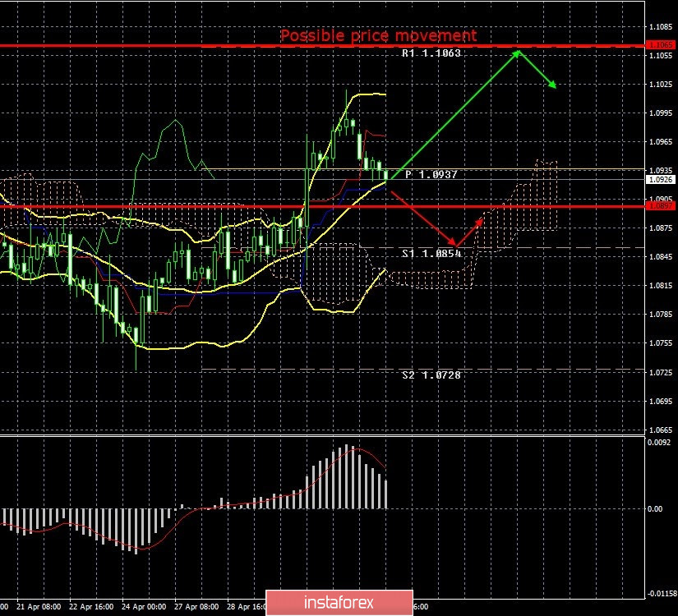Click the Possible price movement title
Image resolution: width=678 pixels, height=616 pixels.
pyautogui.click(x=378, y=35)
